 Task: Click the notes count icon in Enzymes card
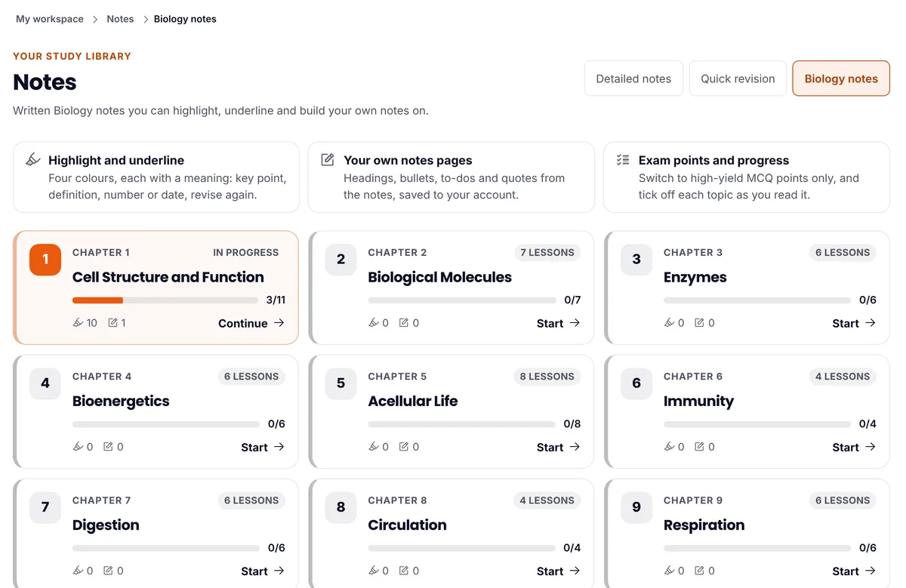[x=700, y=322]
